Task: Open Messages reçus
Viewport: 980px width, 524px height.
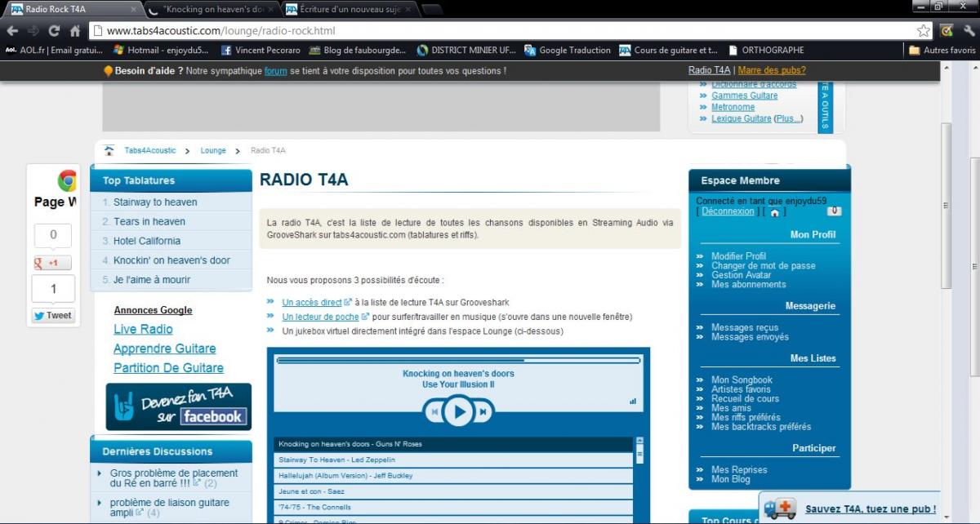Action: (x=745, y=328)
